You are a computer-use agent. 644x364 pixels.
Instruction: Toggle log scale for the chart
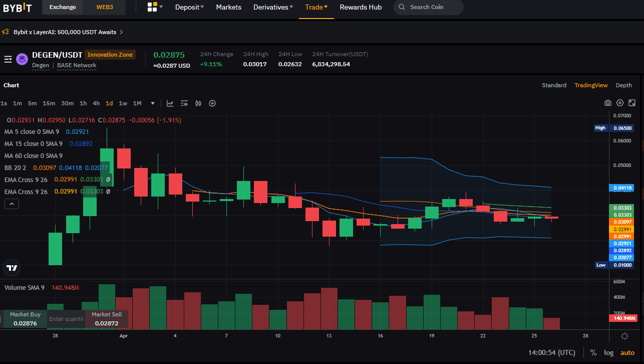[608, 352]
